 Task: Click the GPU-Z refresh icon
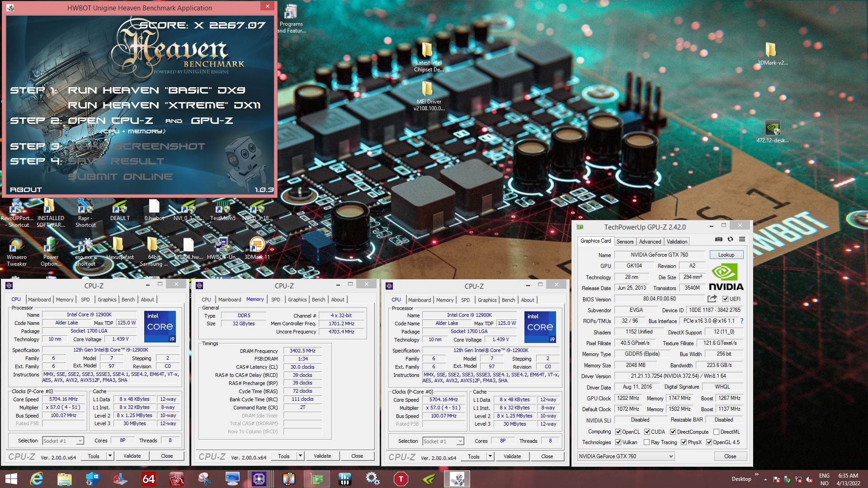coord(730,239)
